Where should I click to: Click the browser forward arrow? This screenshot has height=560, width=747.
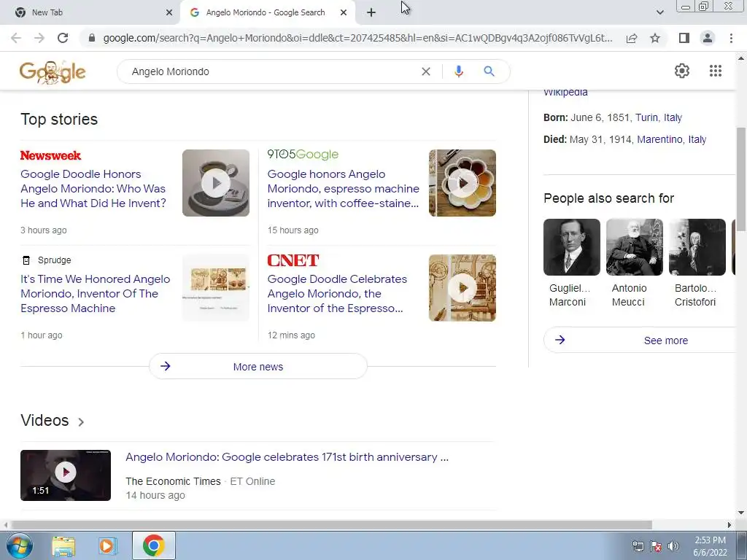point(39,38)
